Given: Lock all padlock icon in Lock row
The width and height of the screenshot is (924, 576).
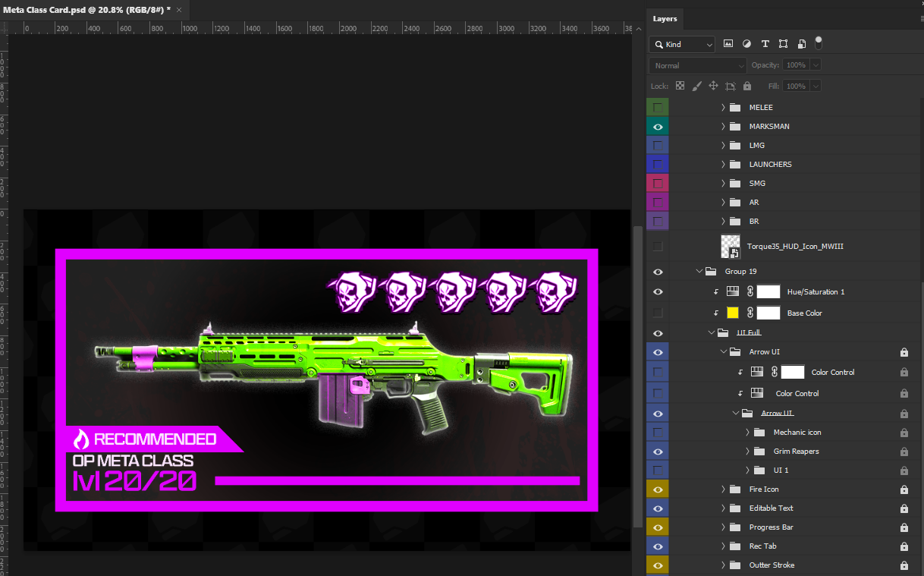Looking at the screenshot, I should (x=747, y=86).
